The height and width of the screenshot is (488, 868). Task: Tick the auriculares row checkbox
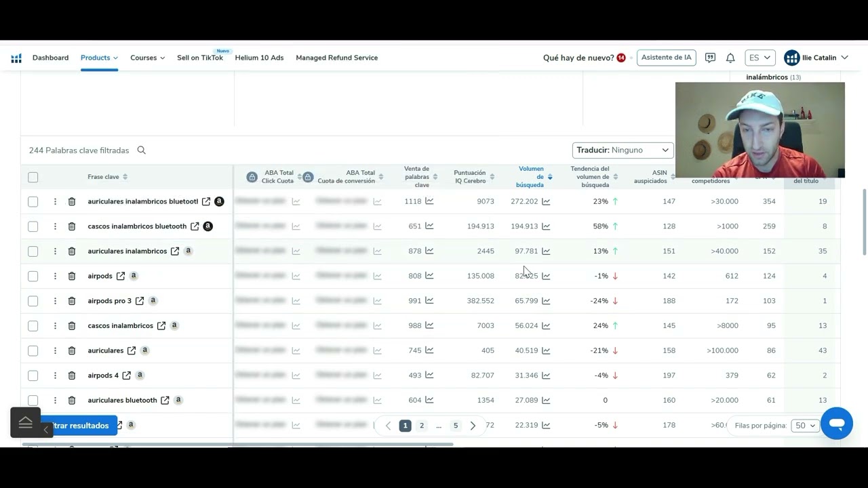[33, 350]
